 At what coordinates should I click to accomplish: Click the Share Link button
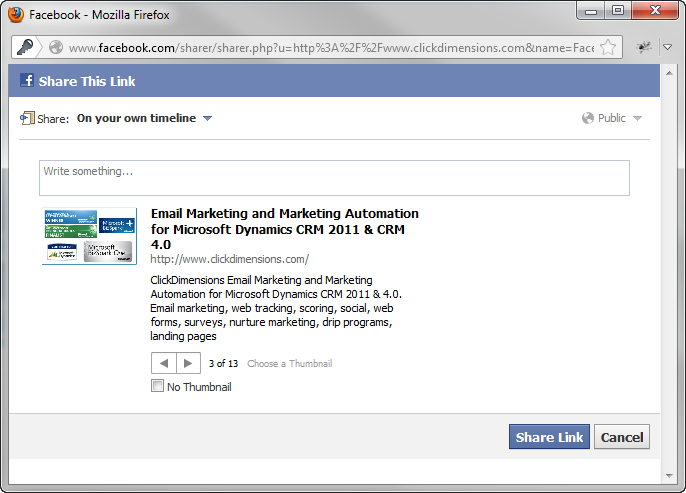(x=549, y=437)
